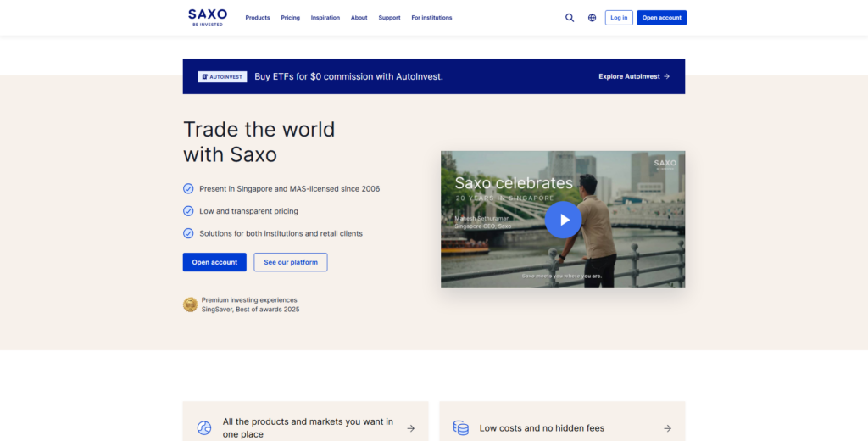Click the AutoInvest badge in the banner
Viewport: 868px width, 441px height.
(x=223, y=77)
